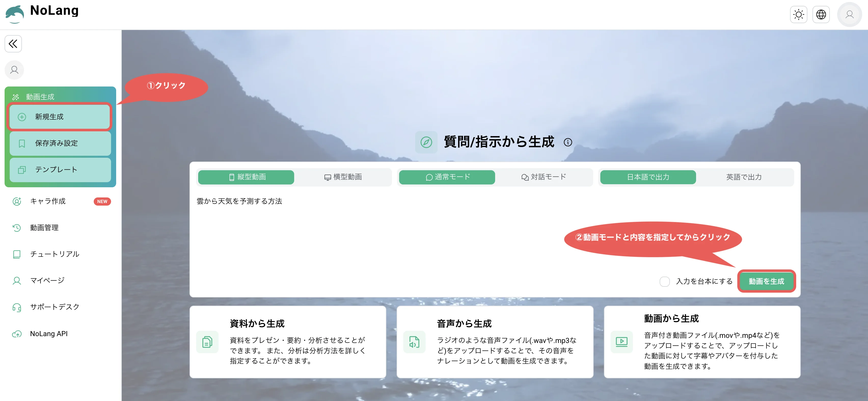Click the NEW badge beside キャラ作成
The height and width of the screenshot is (401, 868).
pos(102,202)
